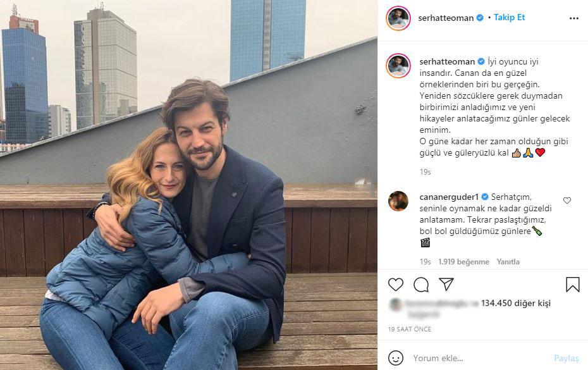Image resolution: width=588 pixels, height=370 pixels.
Task: Like the post with the heart icon
Action: [396, 285]
